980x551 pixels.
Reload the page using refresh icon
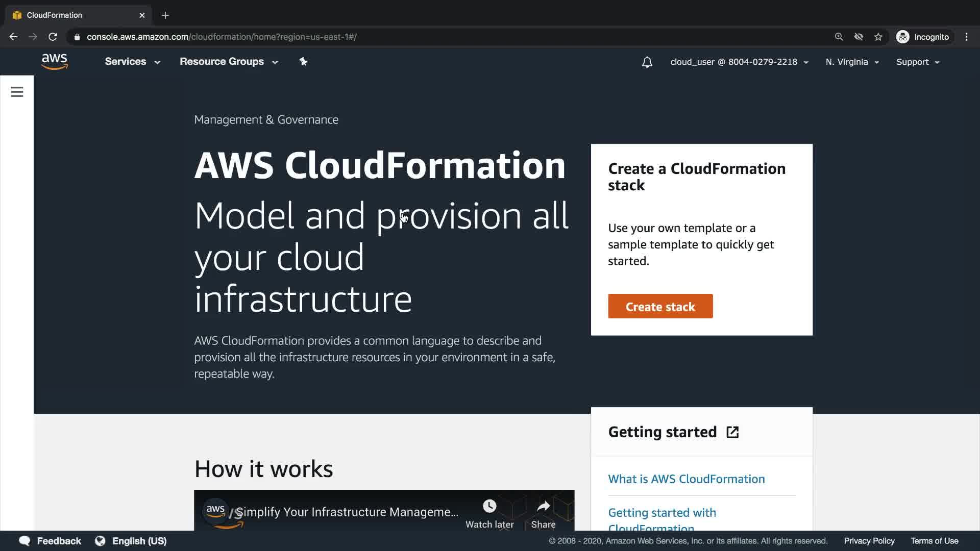click(53, 37)
